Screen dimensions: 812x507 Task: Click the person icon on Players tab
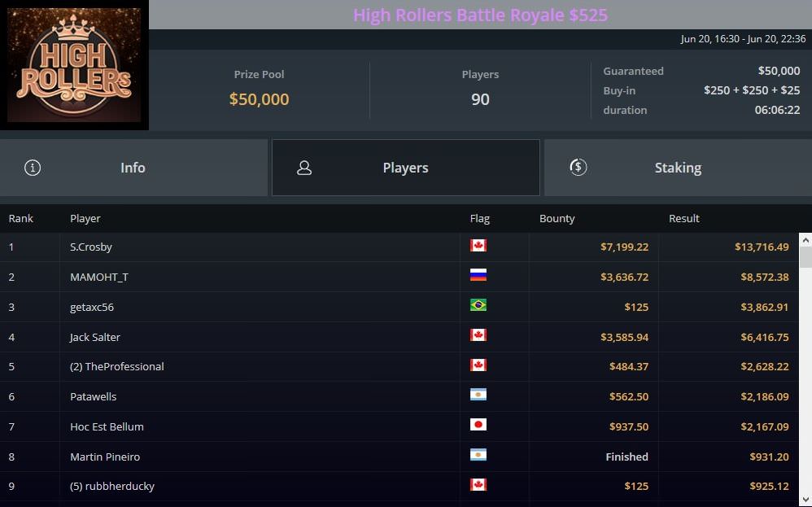point(304,168)
